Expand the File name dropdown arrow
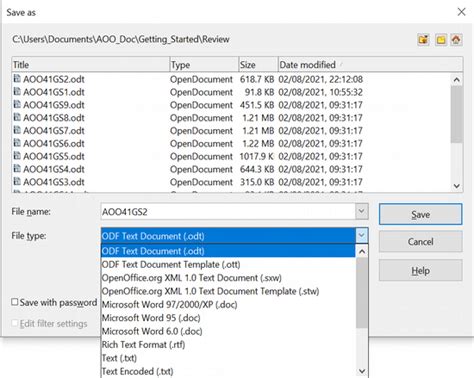The image size is (474, 378). [362, 211]
